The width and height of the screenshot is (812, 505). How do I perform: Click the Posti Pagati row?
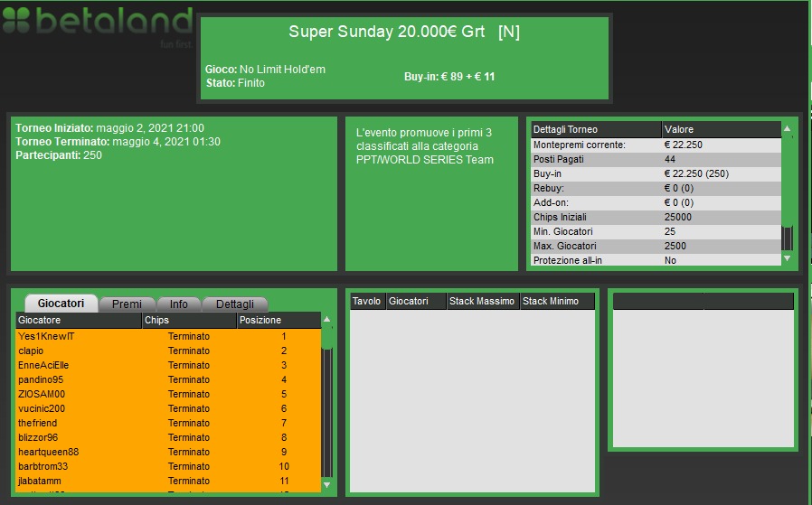point(656,159)
